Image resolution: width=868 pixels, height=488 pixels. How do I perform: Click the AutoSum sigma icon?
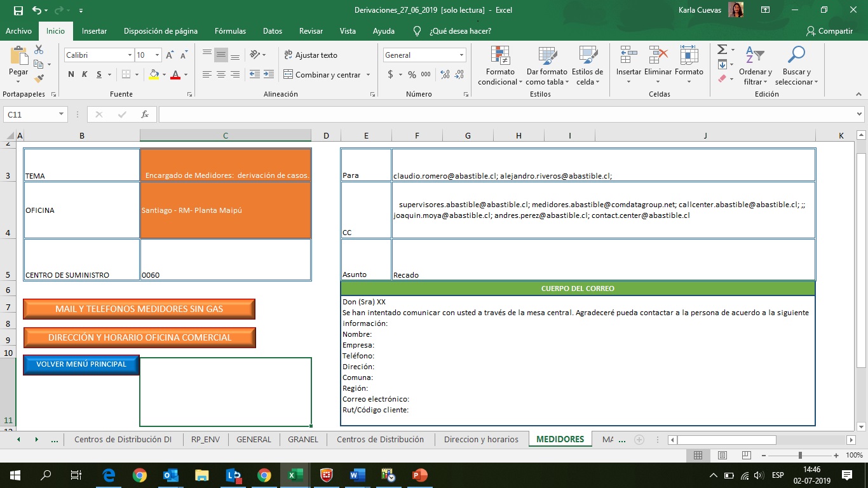pos(722,50)
